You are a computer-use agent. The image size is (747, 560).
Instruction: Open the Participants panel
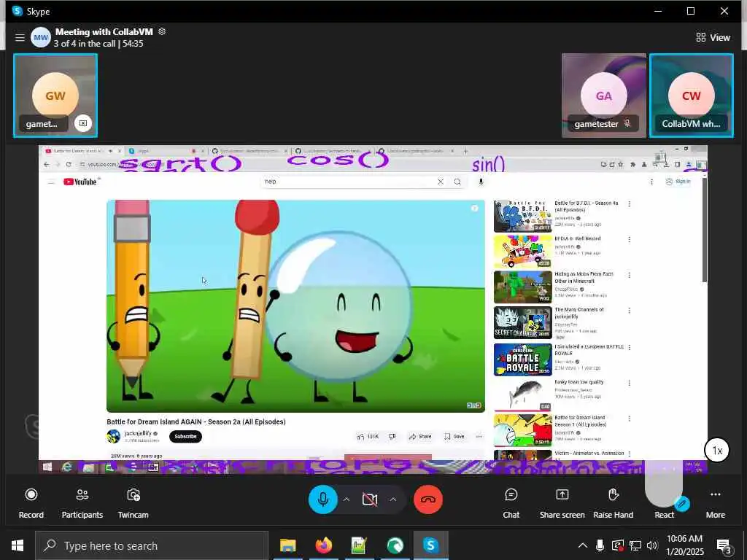point(82,503)
